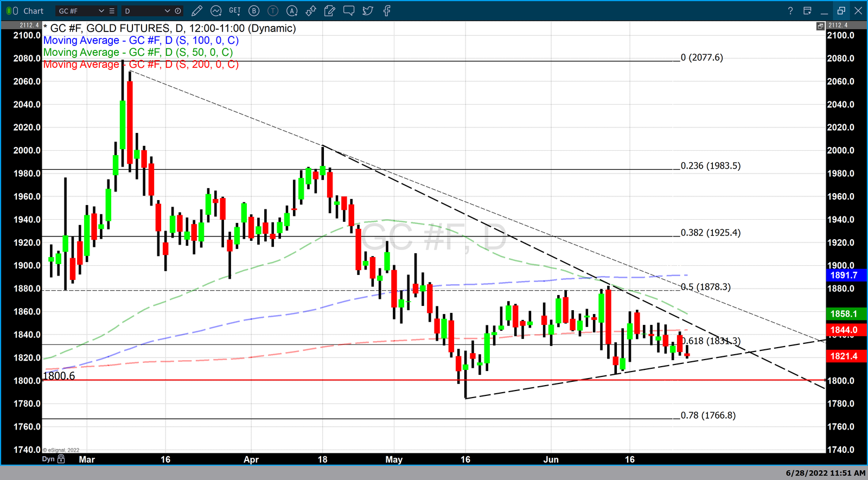Click the 100-period Moving Average label
Viewport: 868px width, 480px height.
[x=141, y=41]
